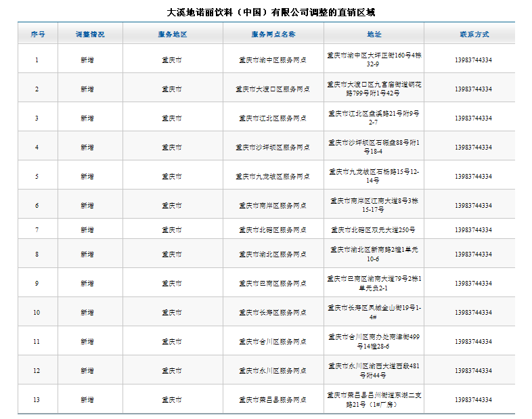Click the 联系方式 column header
Image resolution: width=532 pixels, height=419 pixels.
[473, 34]
